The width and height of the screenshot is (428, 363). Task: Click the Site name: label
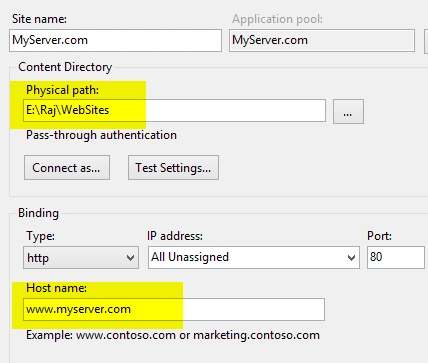point(39,19)
